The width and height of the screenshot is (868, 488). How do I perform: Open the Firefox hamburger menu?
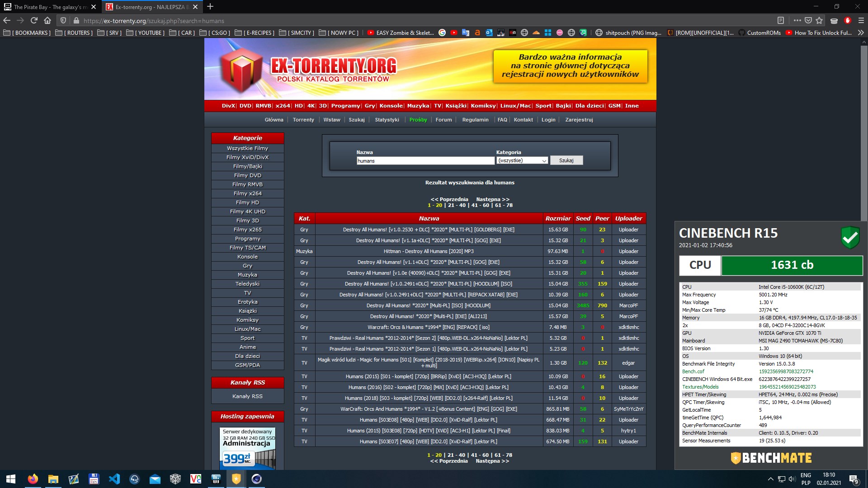point(861,21)
